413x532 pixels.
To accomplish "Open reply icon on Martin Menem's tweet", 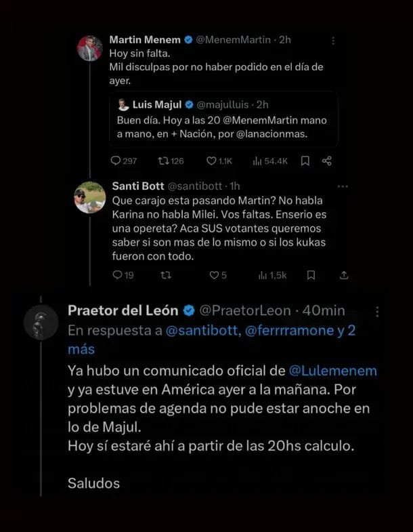I will tap(116, 161).
